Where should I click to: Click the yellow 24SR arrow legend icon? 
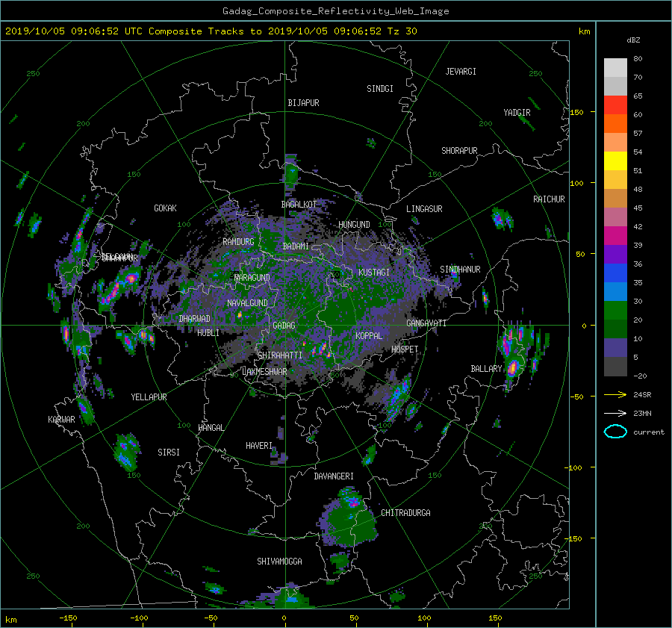[x=615, y=394]
